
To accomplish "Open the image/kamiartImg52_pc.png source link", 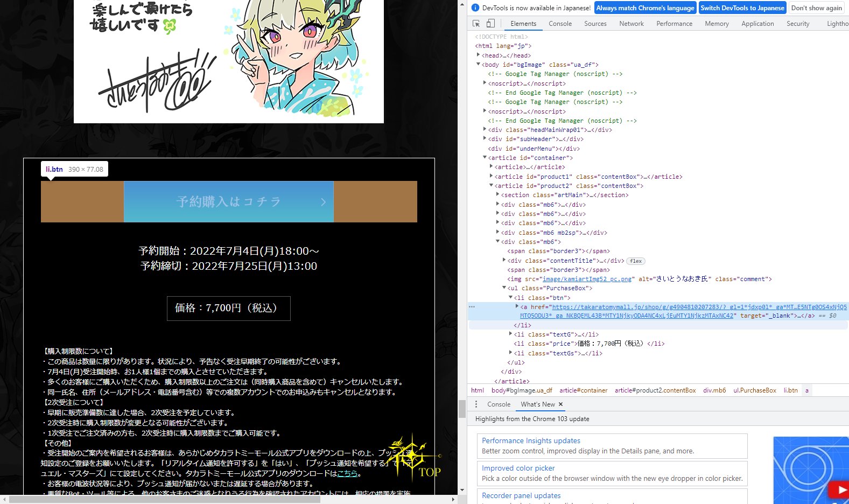I will pyautogui.click(x=587, y=279).
